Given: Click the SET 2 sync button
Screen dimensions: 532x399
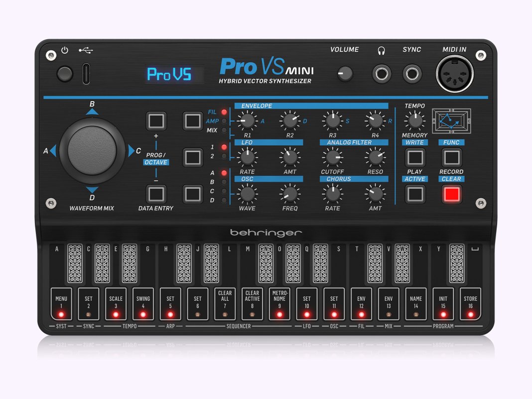Looking at the screenshot, I should [89, 304].
